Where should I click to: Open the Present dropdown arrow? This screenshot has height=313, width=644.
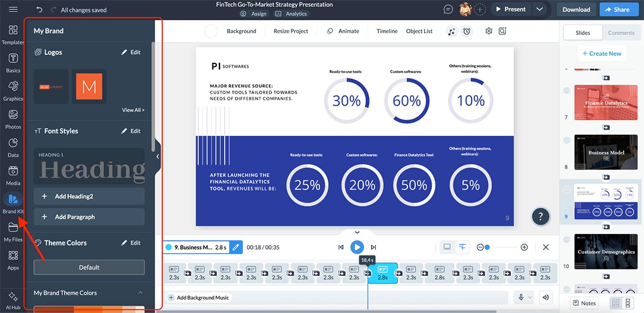(539, 9)
